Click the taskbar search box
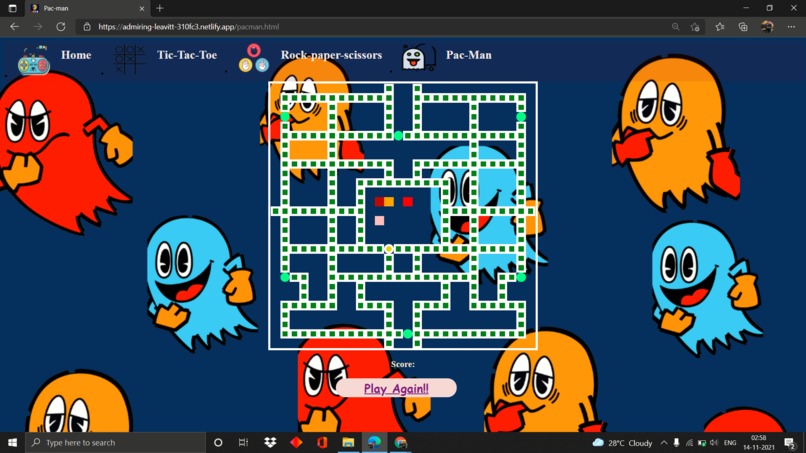Screen dimensions: 806x453 click(x=115, y=442)
